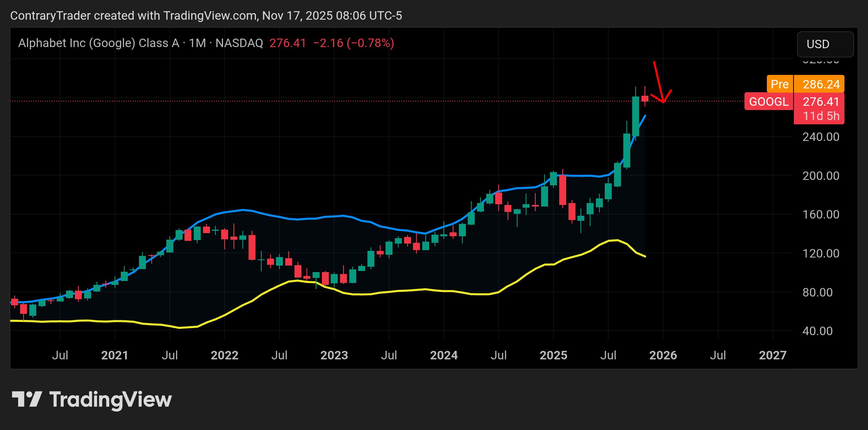Click the red GOOGL ticker price label
The image size is (868, 430).
[x=768, y=102]
